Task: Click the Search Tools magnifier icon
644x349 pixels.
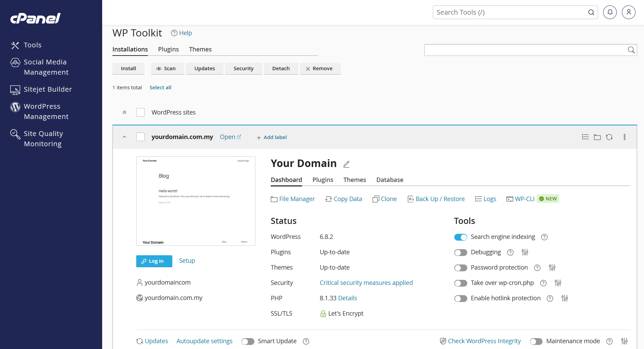Action: [x=591, y=12]
